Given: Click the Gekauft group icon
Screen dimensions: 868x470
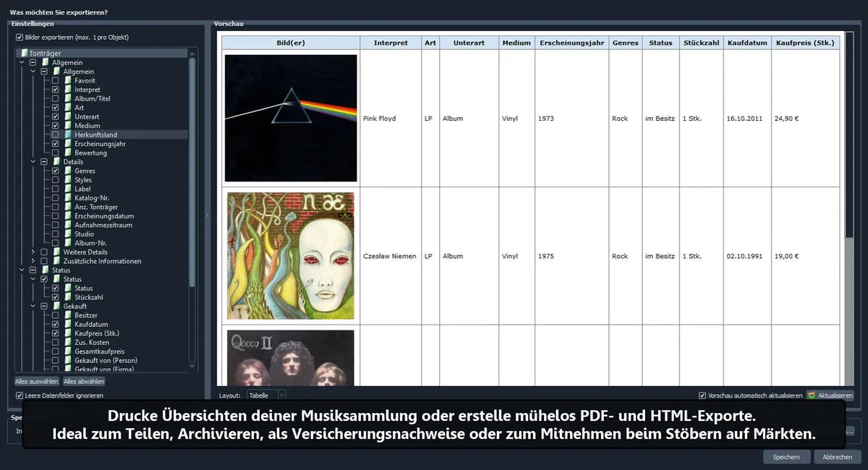Looking at the screenshot, I should click(x=56, y=307).
